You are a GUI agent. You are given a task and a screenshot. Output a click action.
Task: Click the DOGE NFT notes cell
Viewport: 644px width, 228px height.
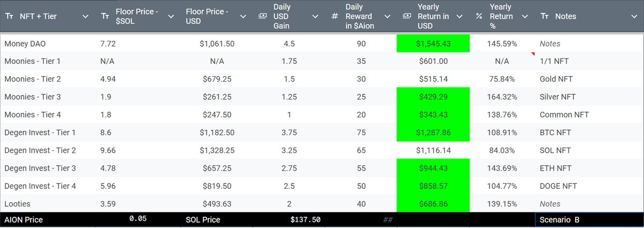click(589, 186)
